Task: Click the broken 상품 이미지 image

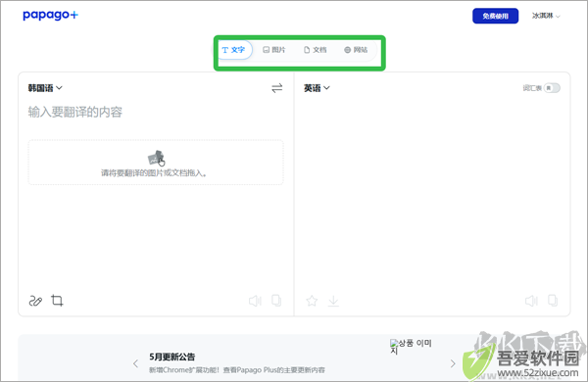Action: 411,346
